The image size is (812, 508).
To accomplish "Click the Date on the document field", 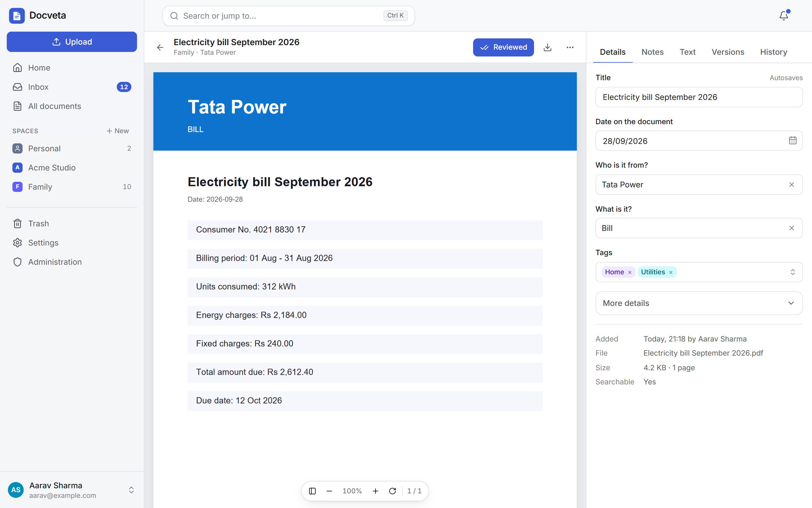I will [699, 141].
